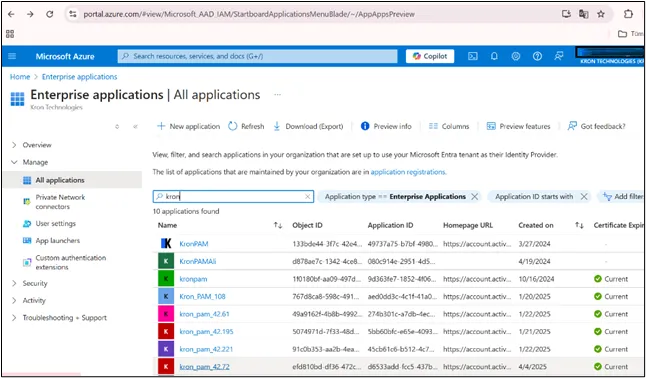
Task: Open the notifications bell
Action: click(x=494, y=56)
